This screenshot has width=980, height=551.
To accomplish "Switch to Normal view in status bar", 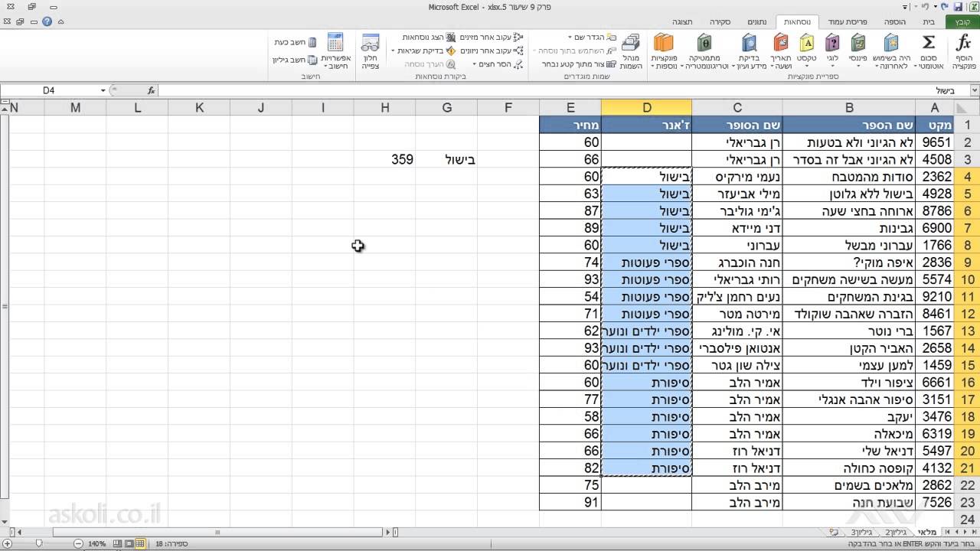I will (140, 543).
